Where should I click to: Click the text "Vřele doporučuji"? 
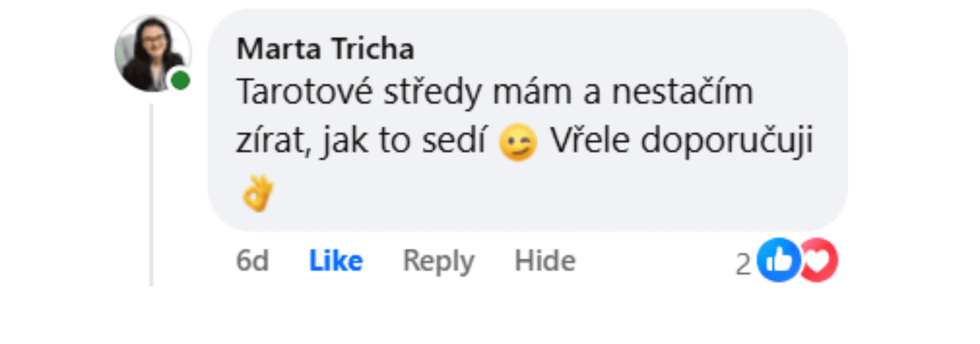click(x=681, y=141)
